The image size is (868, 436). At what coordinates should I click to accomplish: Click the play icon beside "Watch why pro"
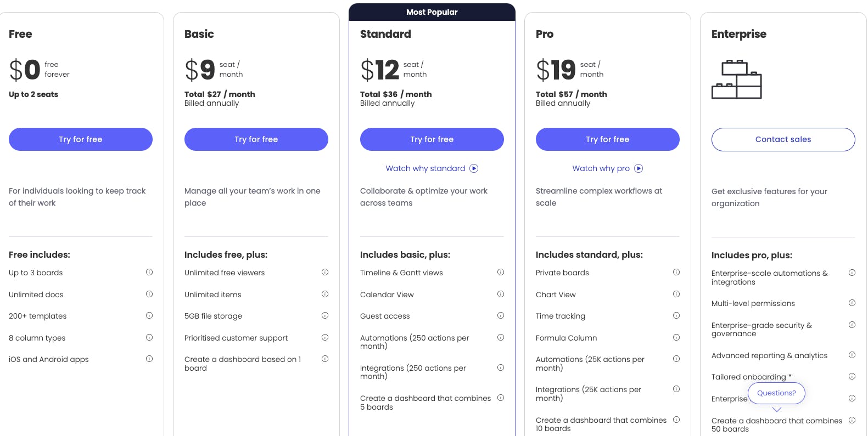point(639,168)
